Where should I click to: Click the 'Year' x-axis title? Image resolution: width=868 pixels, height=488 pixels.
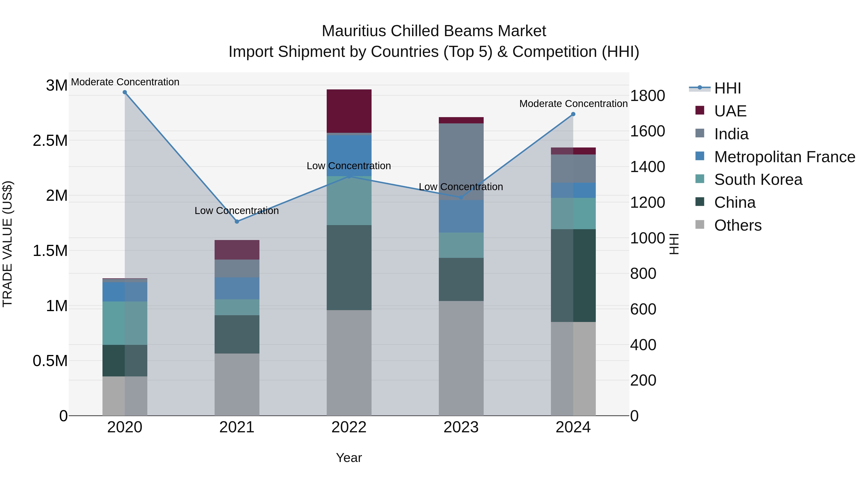tap(349, 458)
